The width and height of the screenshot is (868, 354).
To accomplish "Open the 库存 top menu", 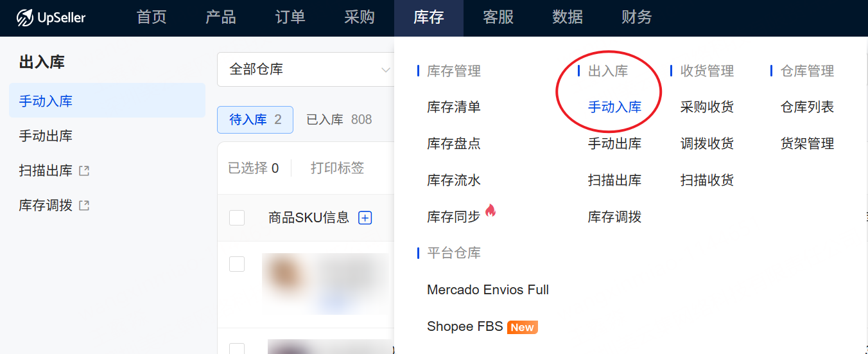I will point(429,17).
